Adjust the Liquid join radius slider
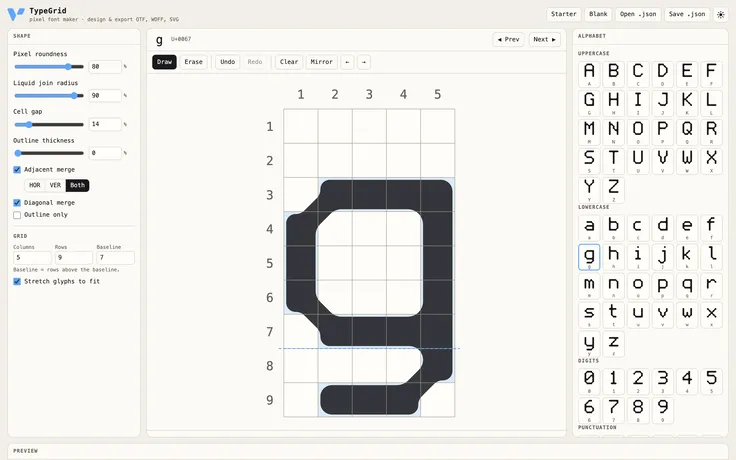Screen dimensions: 736x460 pyautogui.click(x=49, y=96)
